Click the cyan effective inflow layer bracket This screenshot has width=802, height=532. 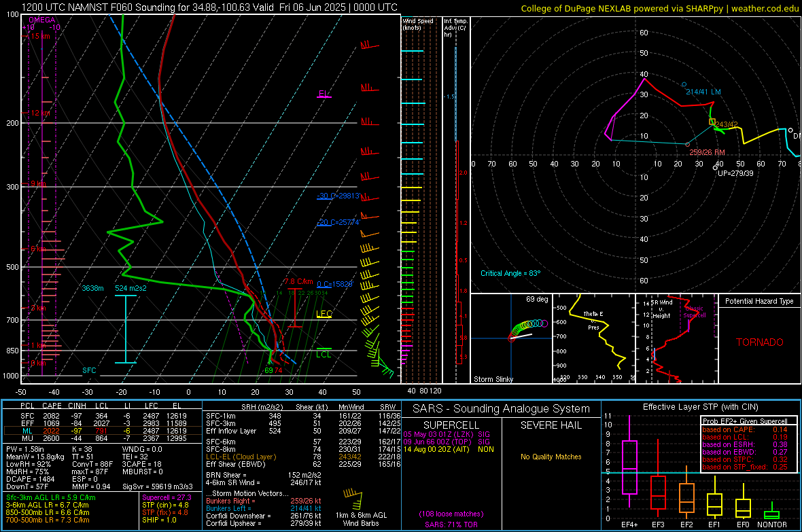coord(125,329)
